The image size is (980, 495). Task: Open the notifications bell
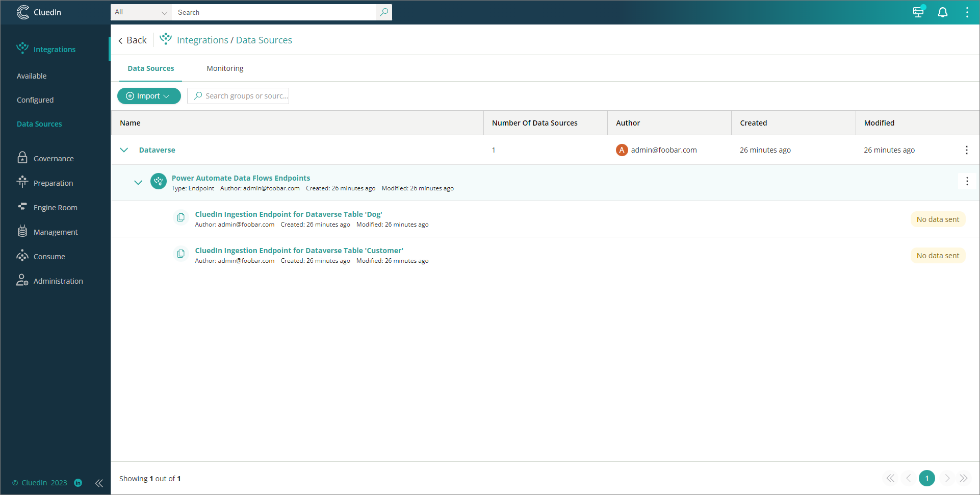click(943, 12)
